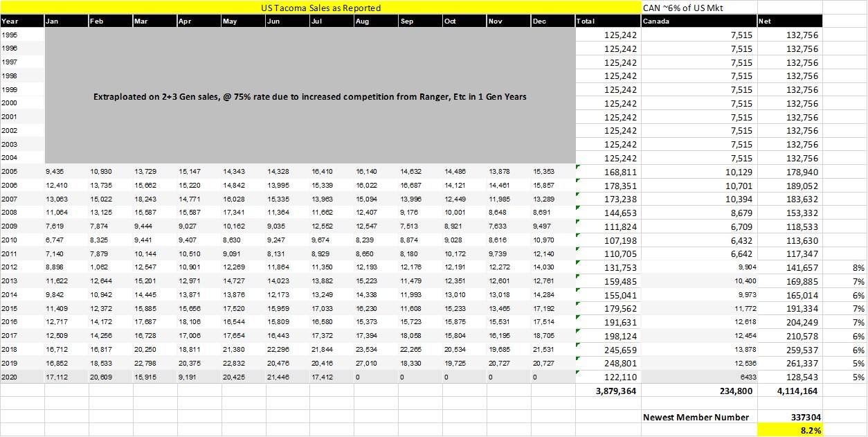Select 2005 January sales value 9,435

tap(66, 172)
